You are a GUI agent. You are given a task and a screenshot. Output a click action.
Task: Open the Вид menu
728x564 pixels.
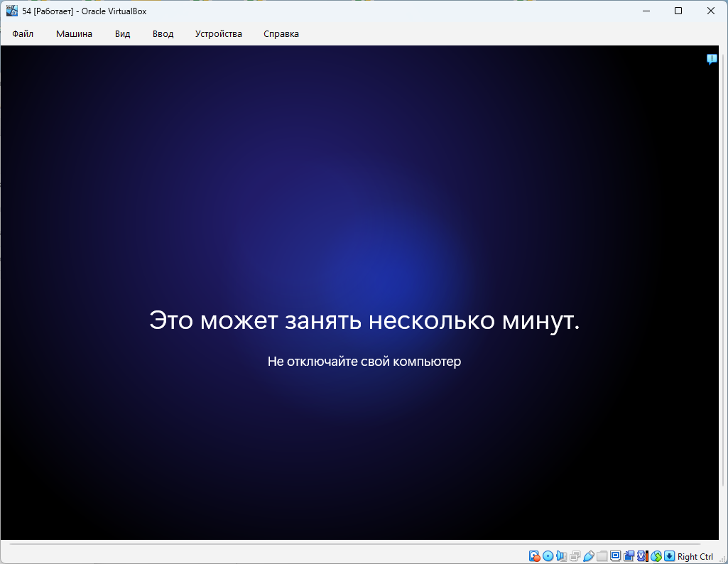pos(122,34)
